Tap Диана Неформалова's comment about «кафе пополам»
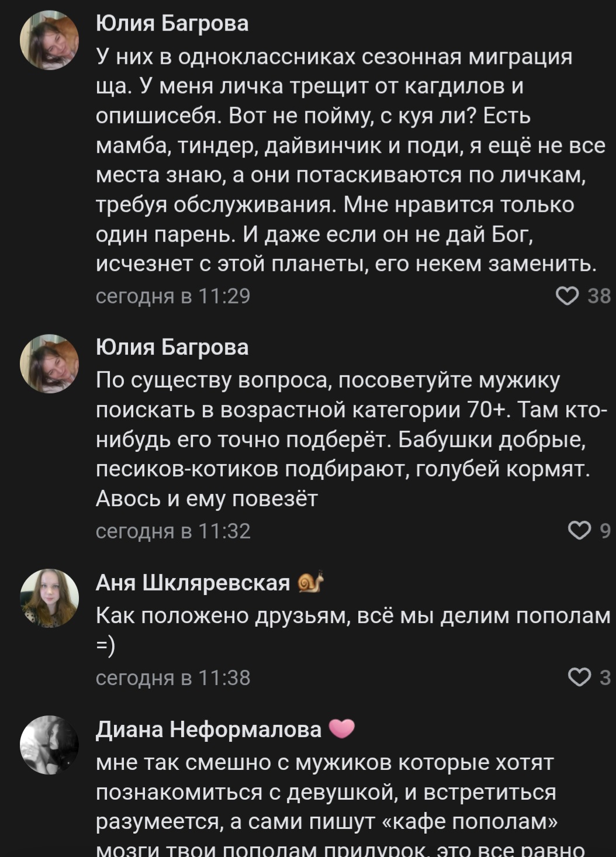616x857 pixels. click(x=327, y=807)
